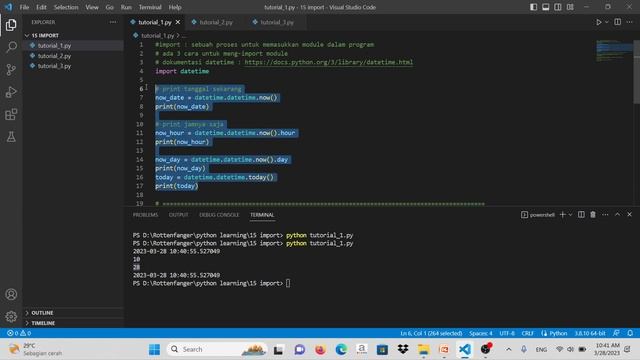Close the tutorial_1.py tab
The width and height of the screenshot is (640, 360).
(178, 22)
